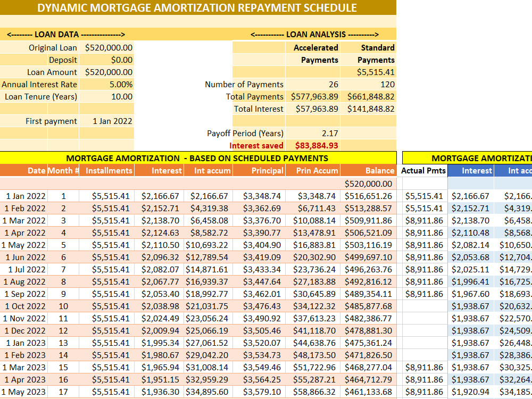This screenshot has height=399, width=532.
Task: Select the date cell 1 May 2023
Action: click(x=23, y=392)
